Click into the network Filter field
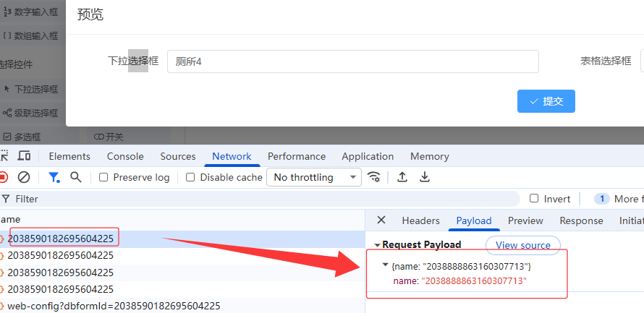Screen dimensions: 644x313 pyautogui.click(x=260, y=199)
